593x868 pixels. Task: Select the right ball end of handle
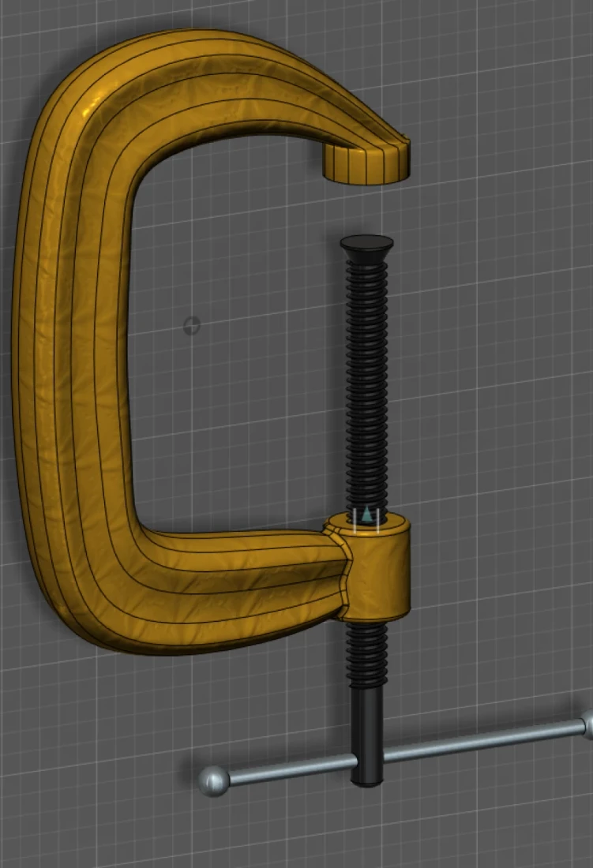588,724
